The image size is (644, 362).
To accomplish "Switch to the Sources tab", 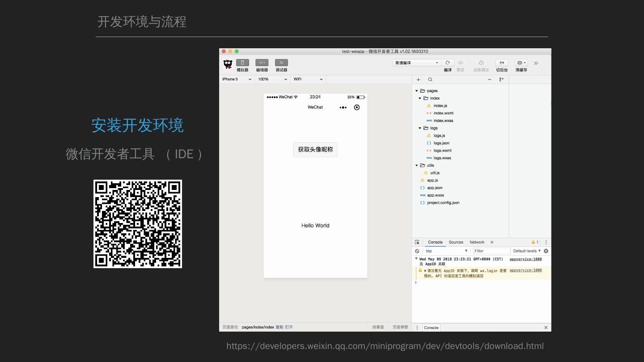I will coord(456,242).
